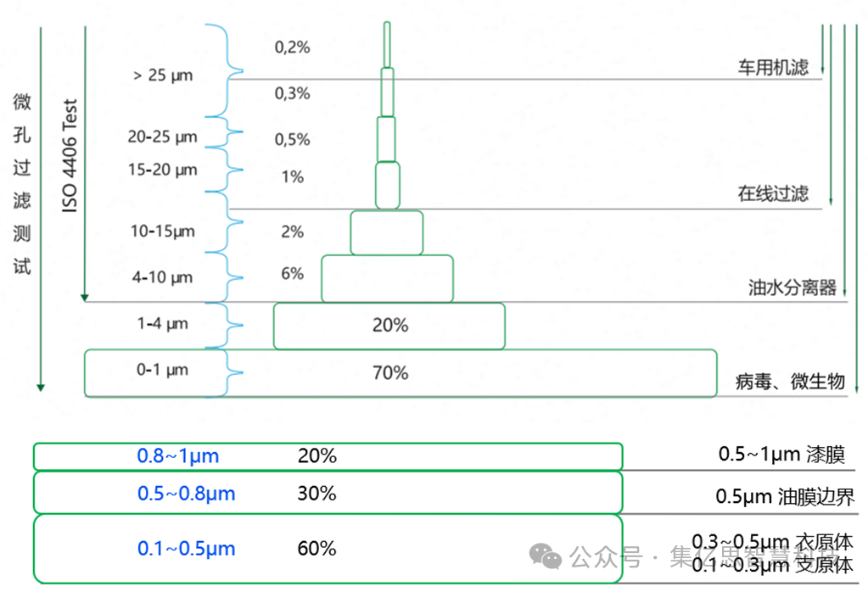
Task: Select the vertical ISO 4406 Test label
Action: pos(70,156)
